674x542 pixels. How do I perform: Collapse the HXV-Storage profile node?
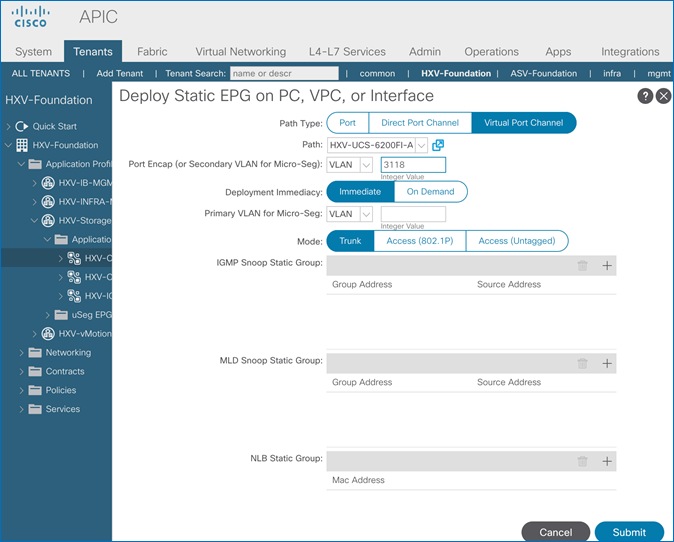coord(34,220)
